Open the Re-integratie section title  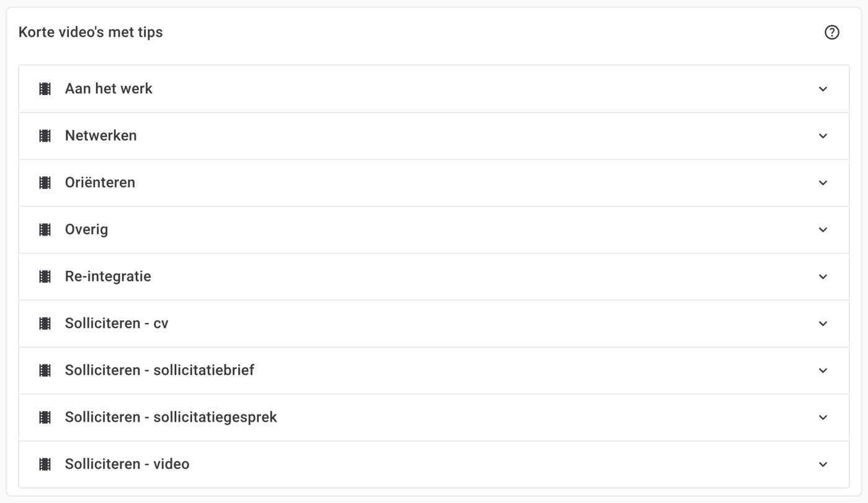108,277
